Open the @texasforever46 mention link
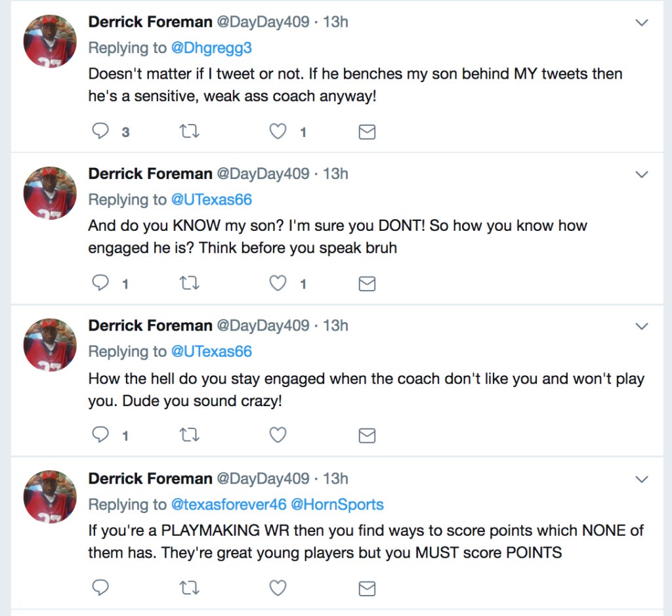The height and width of the screenshot is (616, 672). click(x=228, y=504)
